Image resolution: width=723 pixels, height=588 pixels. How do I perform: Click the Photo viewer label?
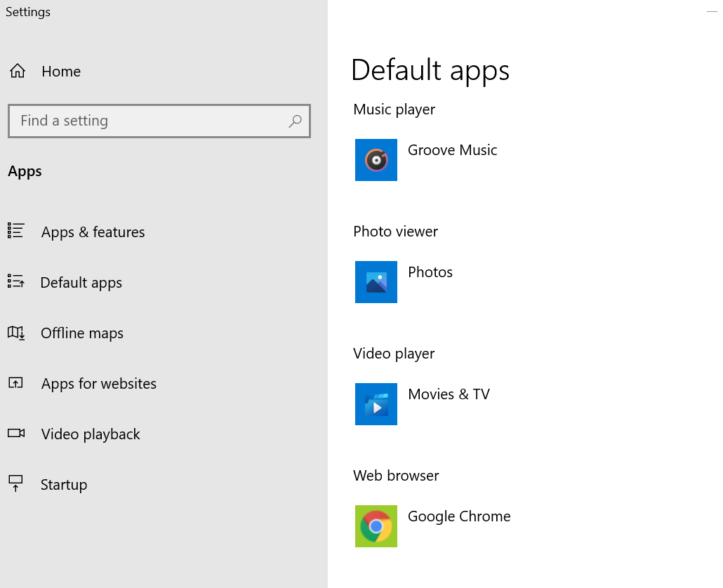[x=395, y=232]
